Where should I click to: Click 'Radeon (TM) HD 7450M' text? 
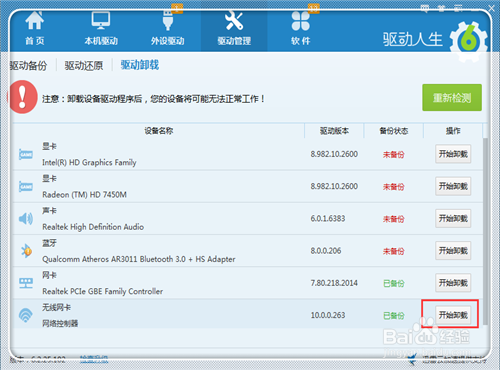pyautogui.click(x=84, y=195)
